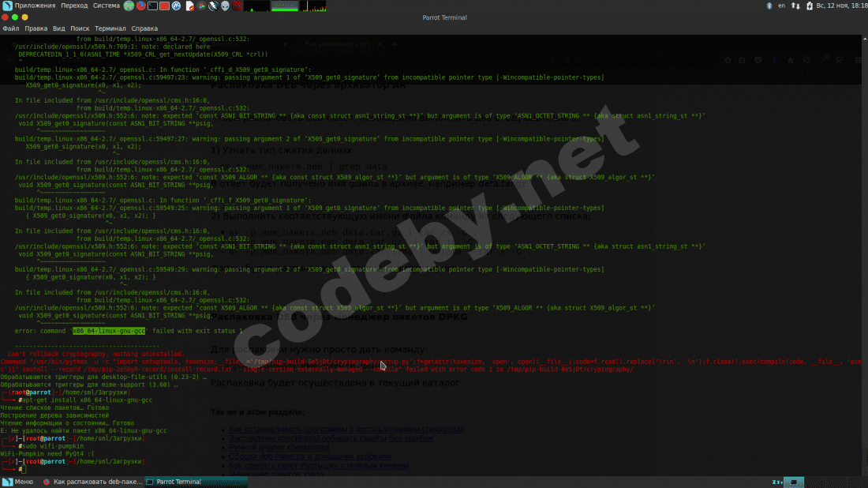Open 'Ручной аналог checkinstall' link in browser
Viewport: 868px width, 488px height.
tap(279, 447)
